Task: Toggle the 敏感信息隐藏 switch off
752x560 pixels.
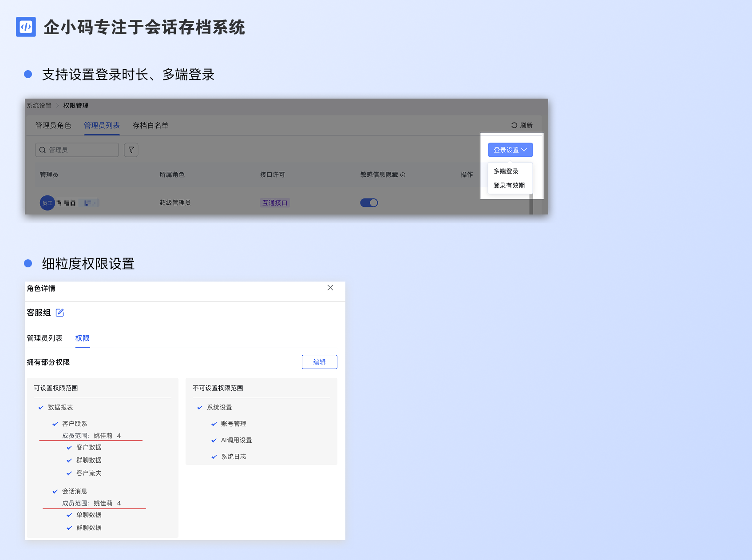Action: 369,203
